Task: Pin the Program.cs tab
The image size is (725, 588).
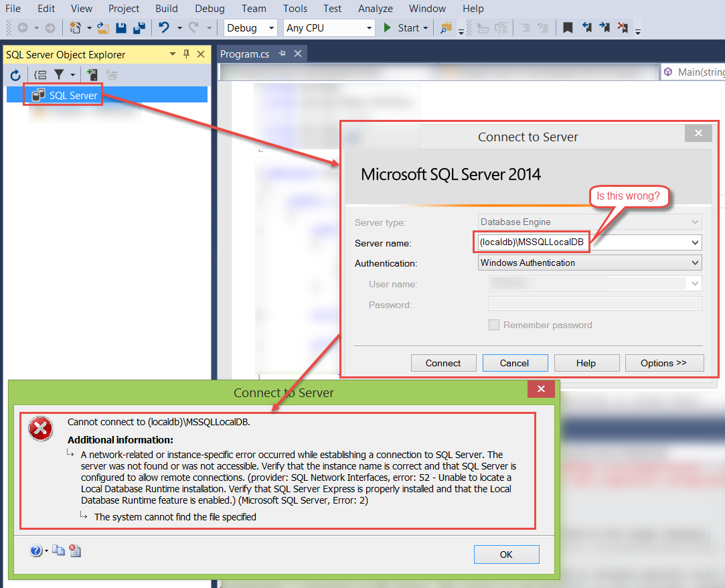Action: click(282, 54)
